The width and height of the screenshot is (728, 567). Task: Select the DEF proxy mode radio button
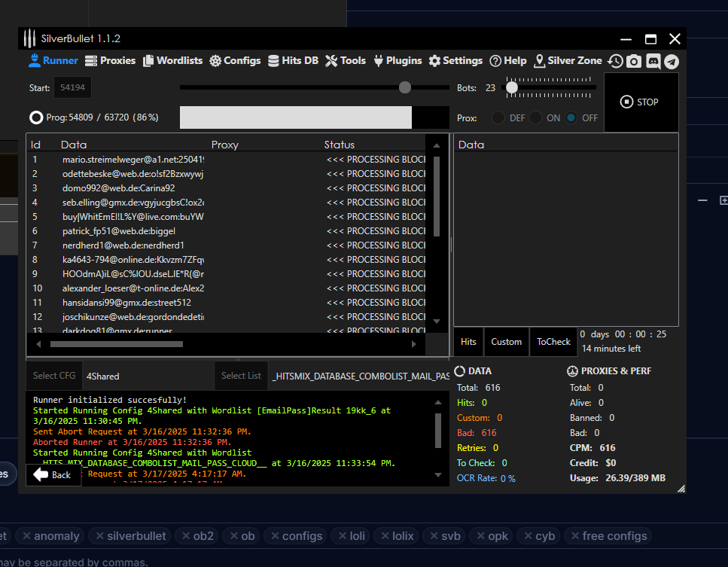(x=498, y=118)
